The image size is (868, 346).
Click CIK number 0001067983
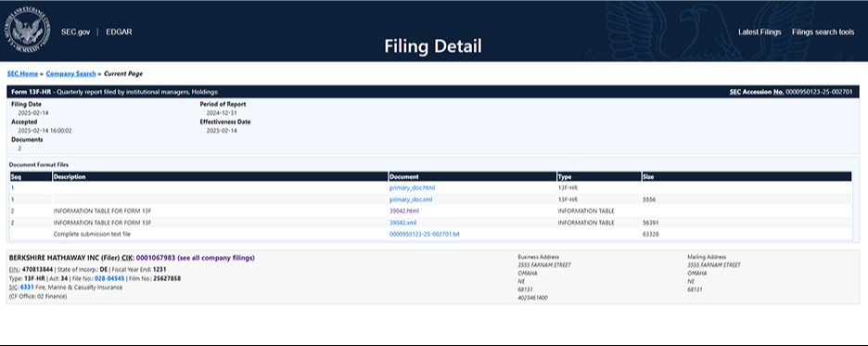(x=156, y=258)
